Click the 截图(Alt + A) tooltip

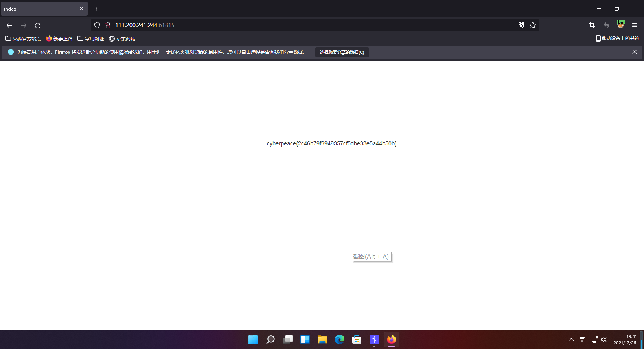pos(371,257)
